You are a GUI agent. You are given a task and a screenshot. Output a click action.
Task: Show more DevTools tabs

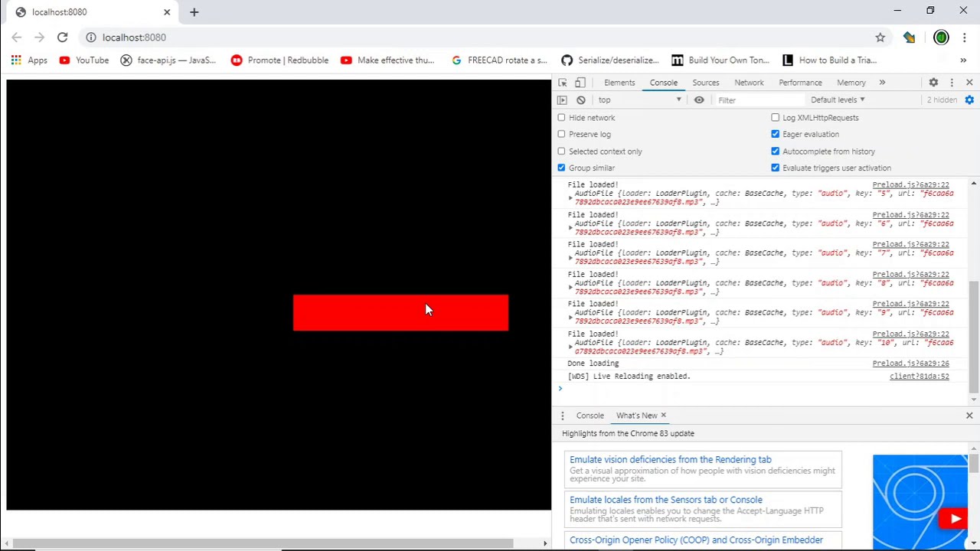click(882, 83)
